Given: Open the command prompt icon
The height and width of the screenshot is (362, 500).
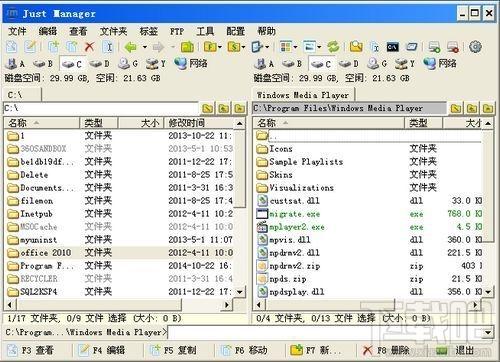Looking at the screenshot, I should point(393,47).
